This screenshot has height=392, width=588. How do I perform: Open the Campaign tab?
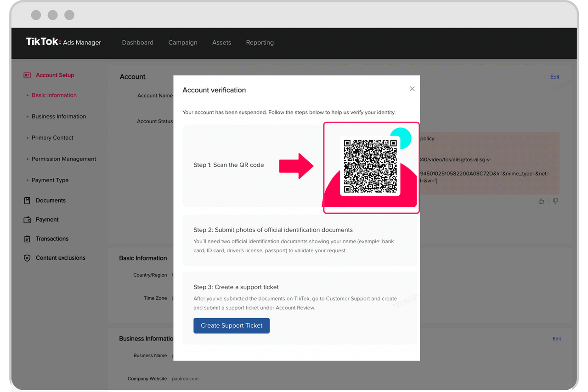point(182,42)
